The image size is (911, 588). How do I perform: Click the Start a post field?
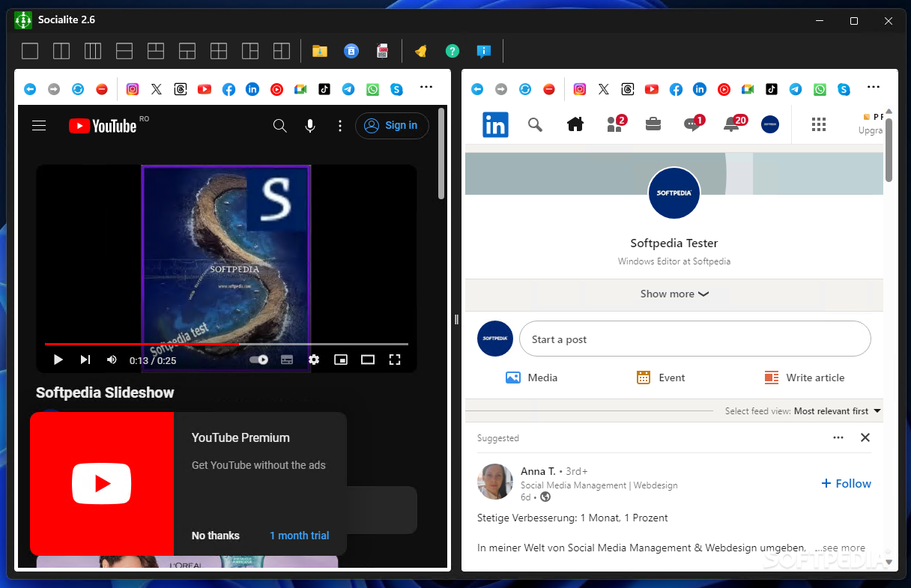695,339
